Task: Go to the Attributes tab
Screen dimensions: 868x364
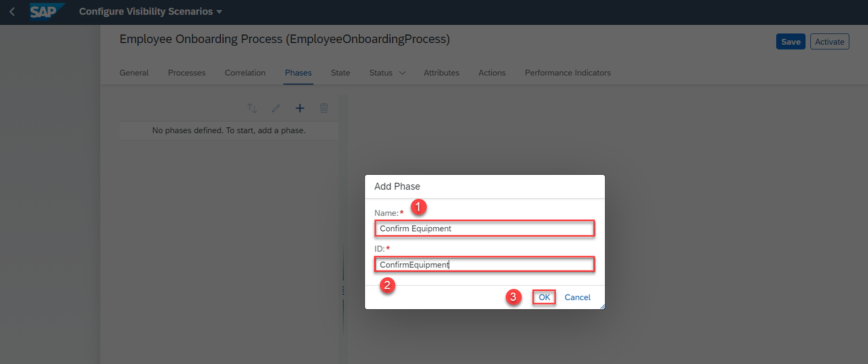Action: (441, 73)
